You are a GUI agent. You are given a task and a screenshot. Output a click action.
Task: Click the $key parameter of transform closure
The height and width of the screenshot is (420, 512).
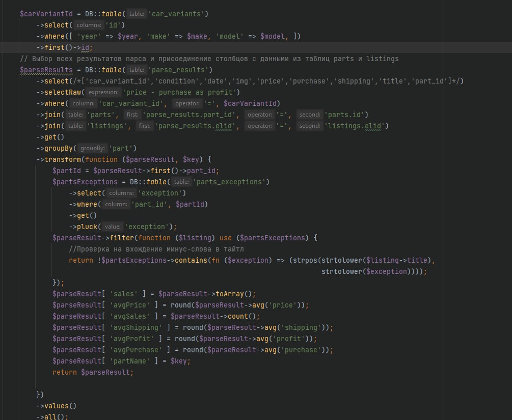click(191, 159)
